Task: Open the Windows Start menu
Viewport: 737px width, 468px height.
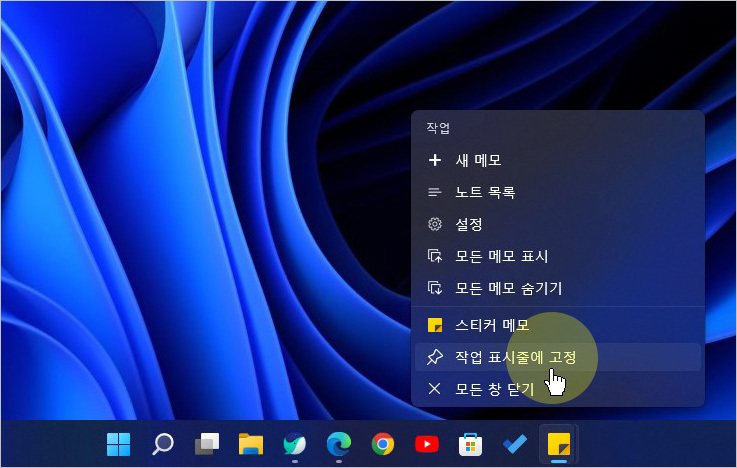Action: pos(118,444)
